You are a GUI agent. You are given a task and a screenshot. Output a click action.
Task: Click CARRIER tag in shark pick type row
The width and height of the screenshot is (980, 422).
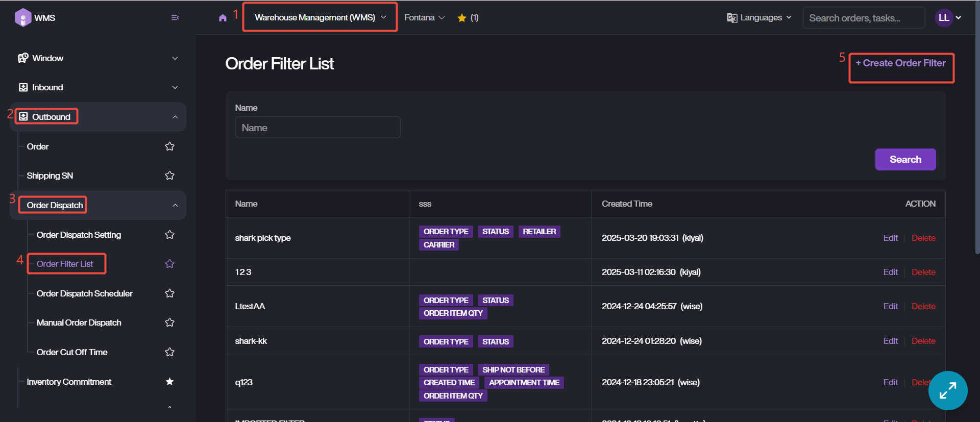(x=439, y=245)
